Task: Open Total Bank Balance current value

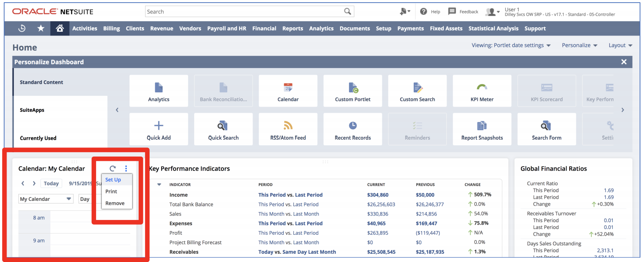Action: [381, 204]
